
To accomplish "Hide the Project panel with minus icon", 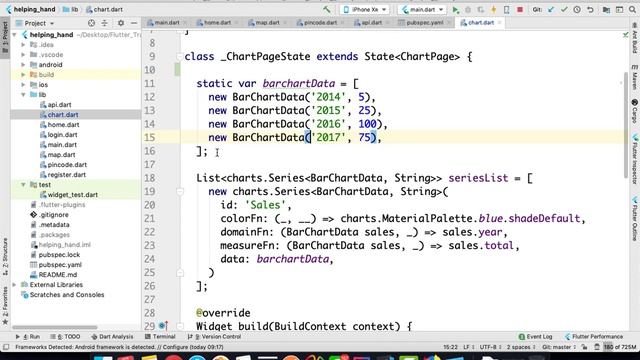I will [134, 23].
